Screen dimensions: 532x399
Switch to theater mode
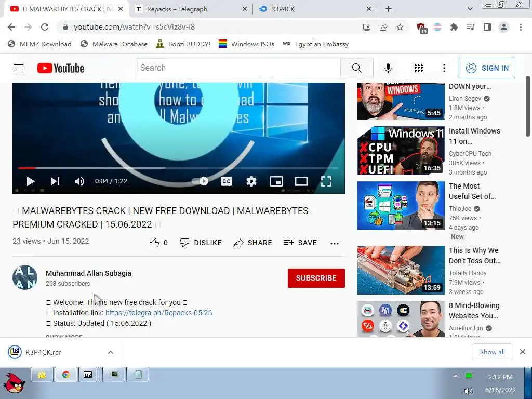301,181
